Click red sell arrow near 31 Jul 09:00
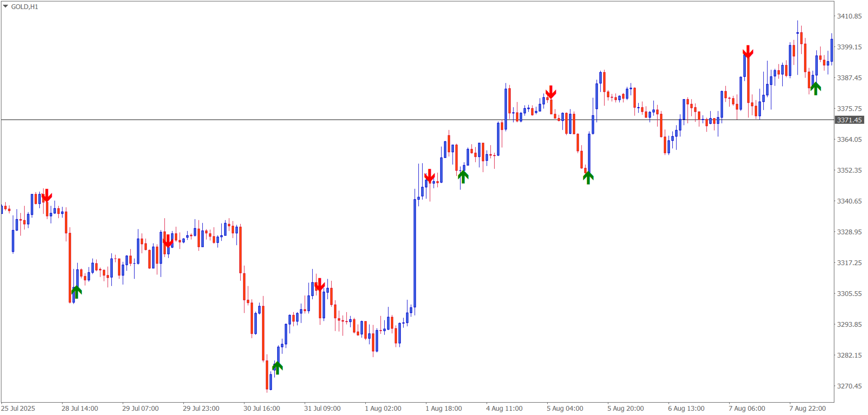This screenshot has width=868, height=415. point(319,285)
